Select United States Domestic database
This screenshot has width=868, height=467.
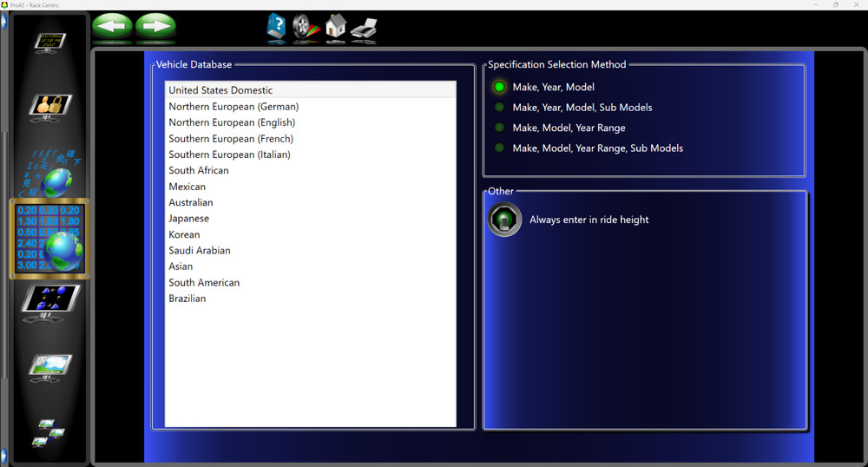[220, 90]
